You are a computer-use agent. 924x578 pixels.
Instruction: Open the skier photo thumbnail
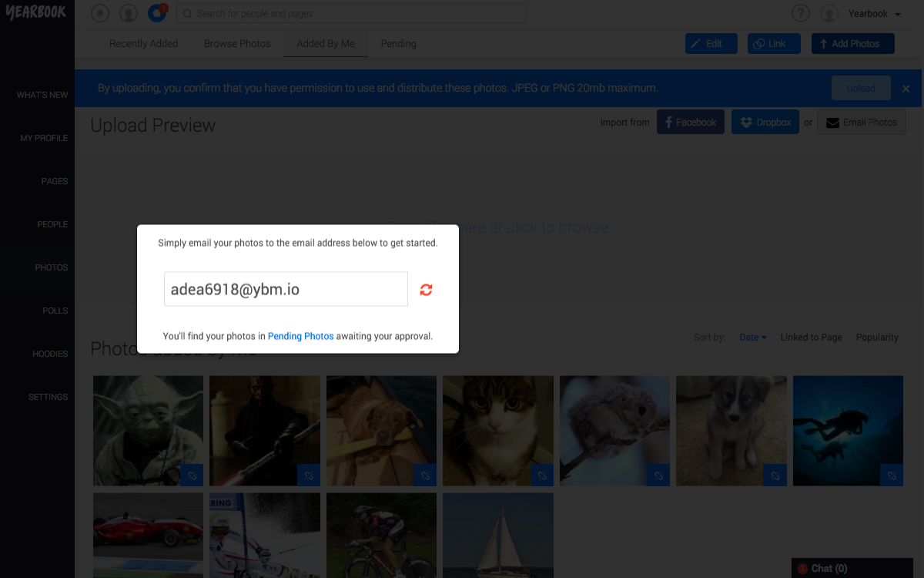click(265, 536)
